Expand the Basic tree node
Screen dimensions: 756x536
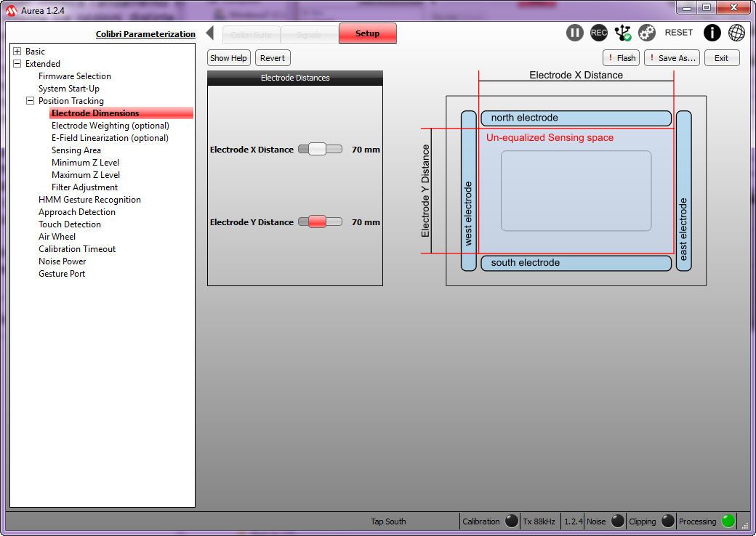coord(17,52)
